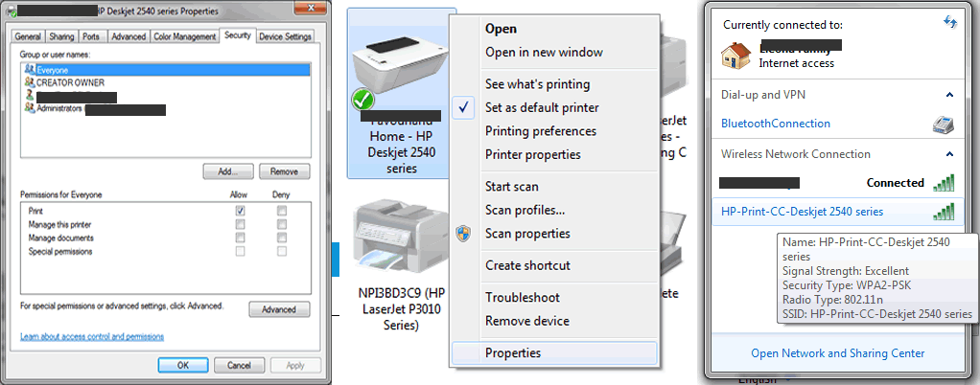
Task: Click the Connected status text
Action: (x=895, y=183)
